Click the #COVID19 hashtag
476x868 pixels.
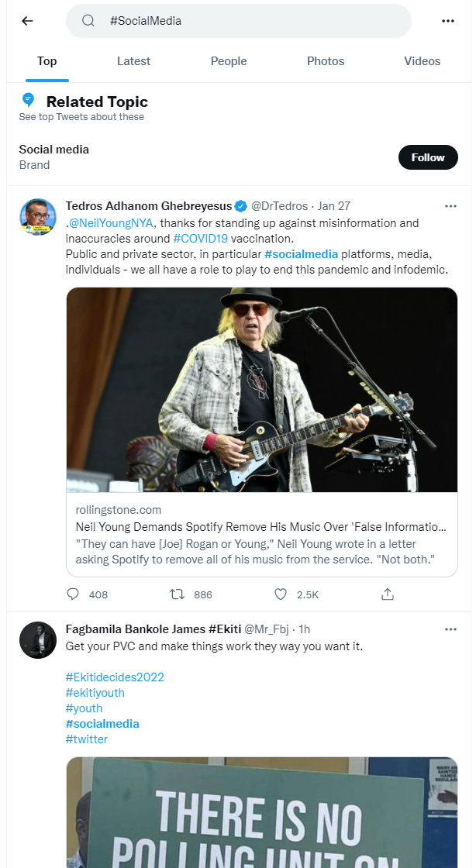coord(199,239)
